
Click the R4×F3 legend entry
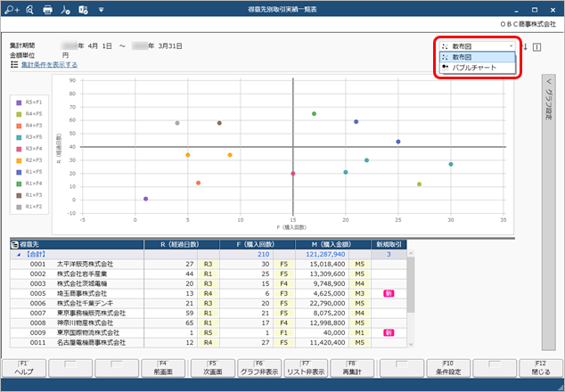pyautogui.click(x=29, y=126)
